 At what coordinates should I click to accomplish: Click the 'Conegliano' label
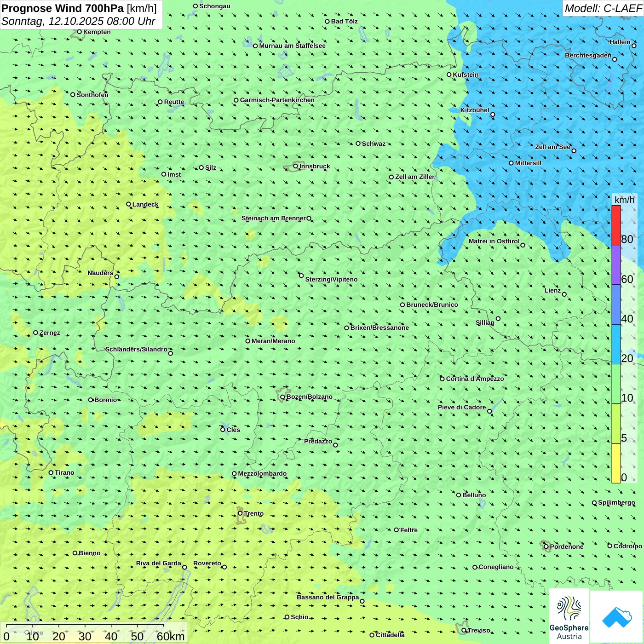[x=496, y=567]
